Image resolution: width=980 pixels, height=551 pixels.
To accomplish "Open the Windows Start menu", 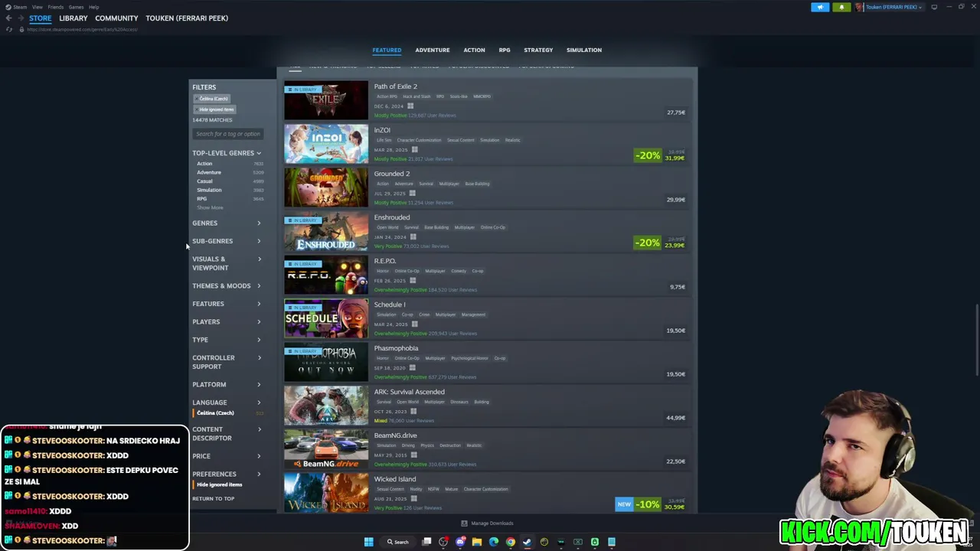I will pos(368,542).
